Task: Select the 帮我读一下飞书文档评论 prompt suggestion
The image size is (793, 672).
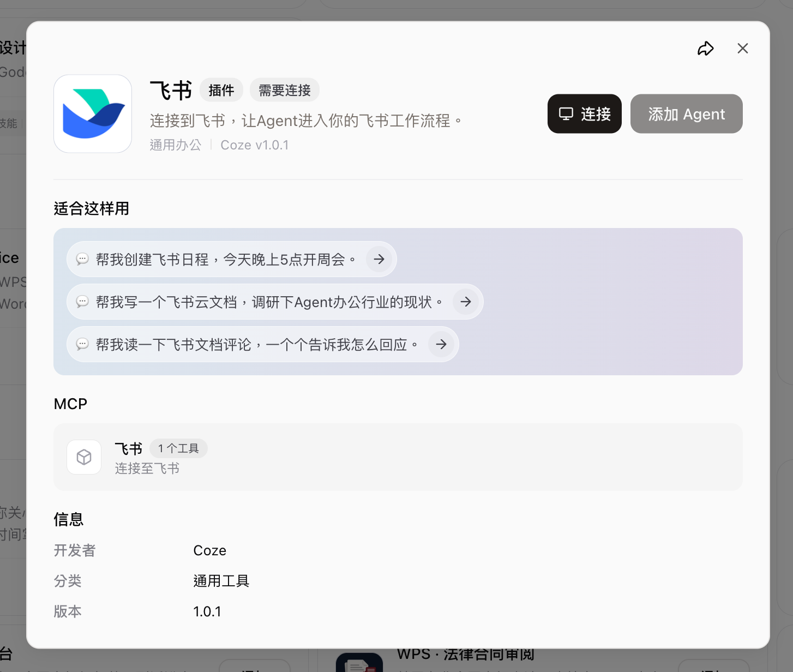Action: pyautogui.click(x=263, y=344)
